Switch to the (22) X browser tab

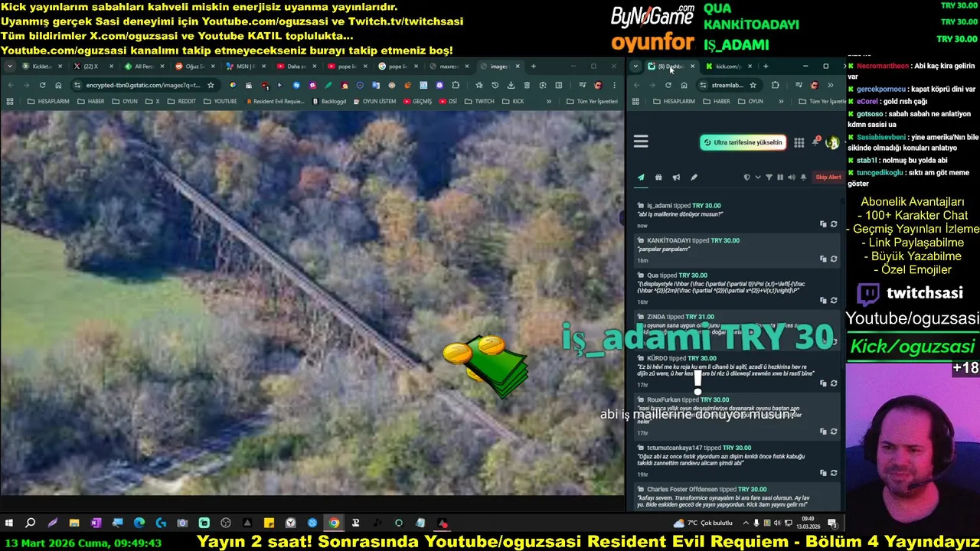tap(95, 67)
